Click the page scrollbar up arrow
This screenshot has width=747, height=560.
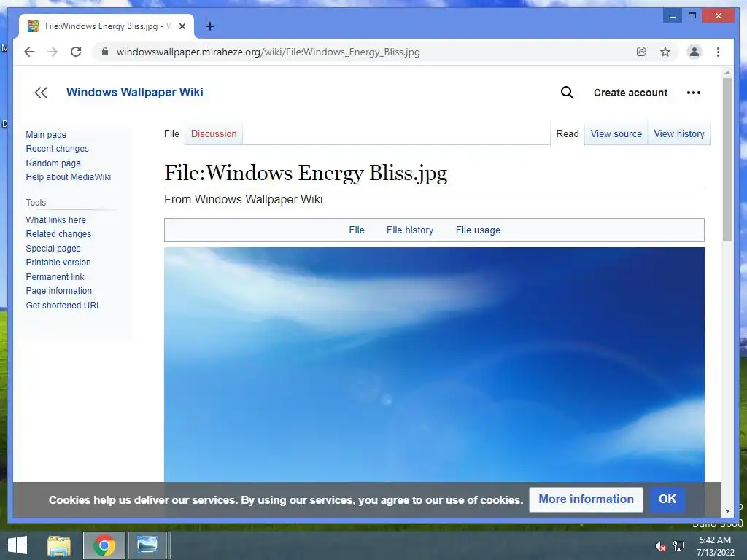click(x=727, y=72)
